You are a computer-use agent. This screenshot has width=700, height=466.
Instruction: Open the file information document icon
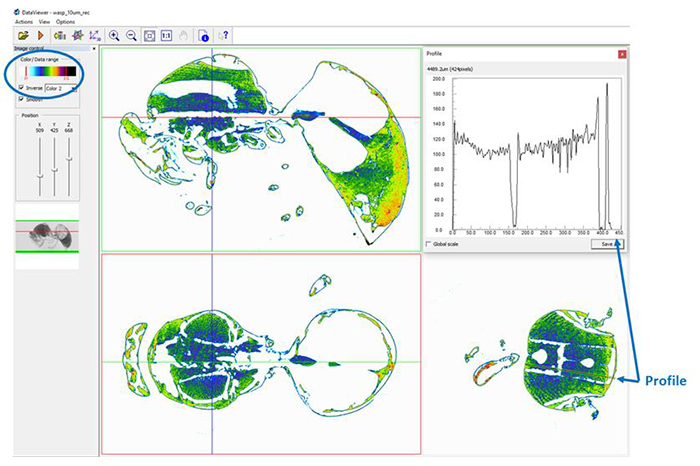pyautogui.click(x=204, y=35)
